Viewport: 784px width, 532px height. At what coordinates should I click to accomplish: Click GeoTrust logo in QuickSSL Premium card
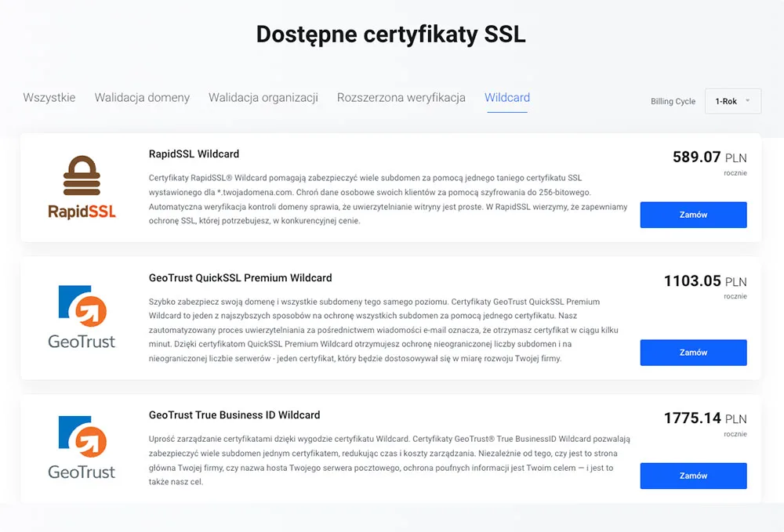[x=82, y=317]
